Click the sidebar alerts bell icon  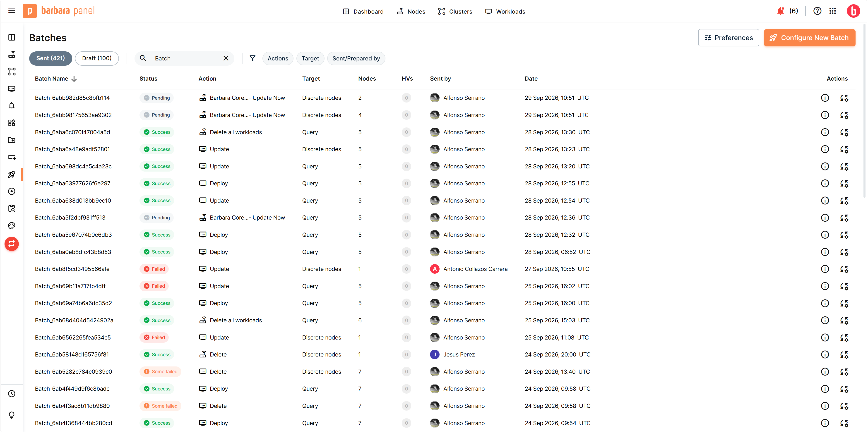click(x=12, y=106)
